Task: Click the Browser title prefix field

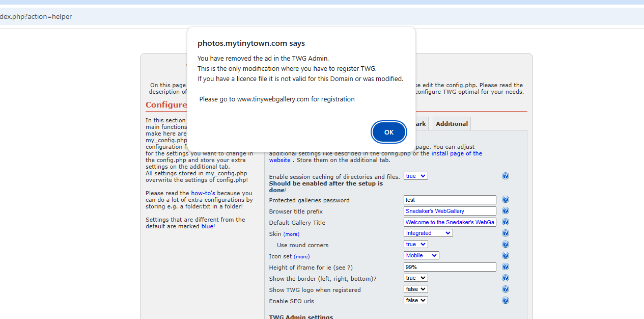Action: [x=450, y=211]
